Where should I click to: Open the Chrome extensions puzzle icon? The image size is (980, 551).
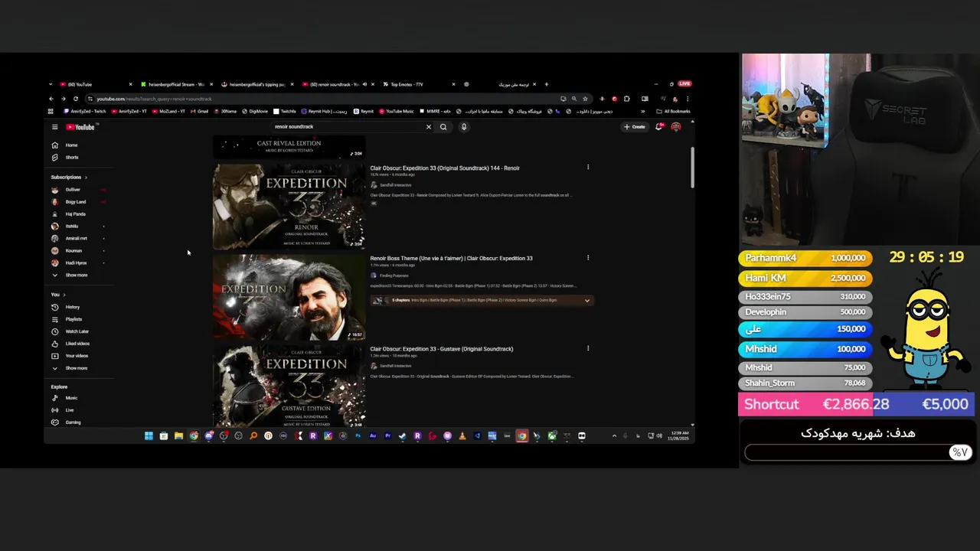coord(626,99)
